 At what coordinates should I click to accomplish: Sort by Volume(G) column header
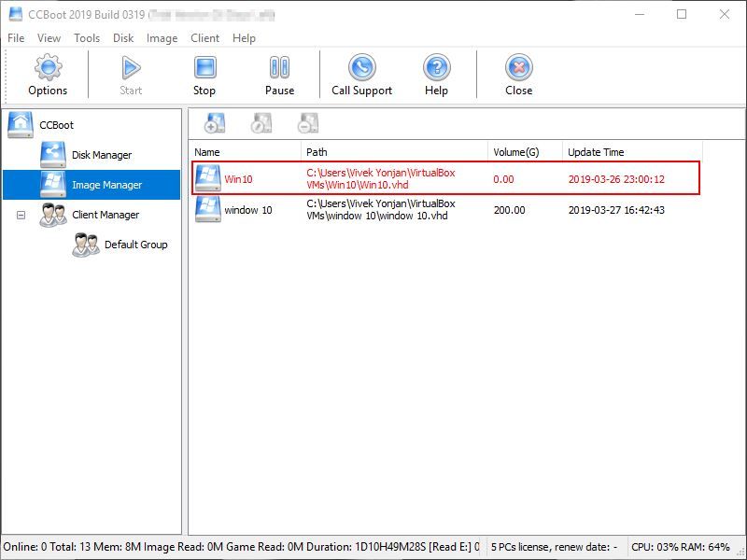tap(525, 152)
